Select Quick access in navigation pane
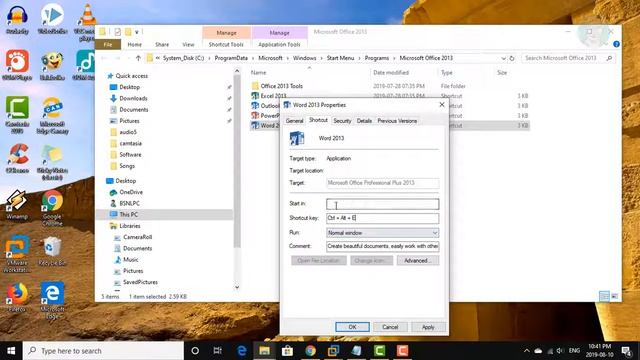The image size is (640, 360). pyautogui.click(x=131, y=76)
